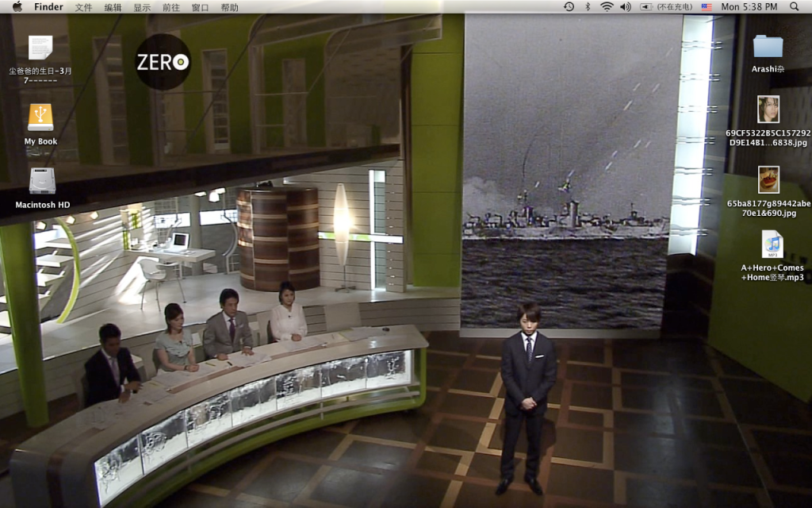Click the volume speaker icon

click(626, 6)
